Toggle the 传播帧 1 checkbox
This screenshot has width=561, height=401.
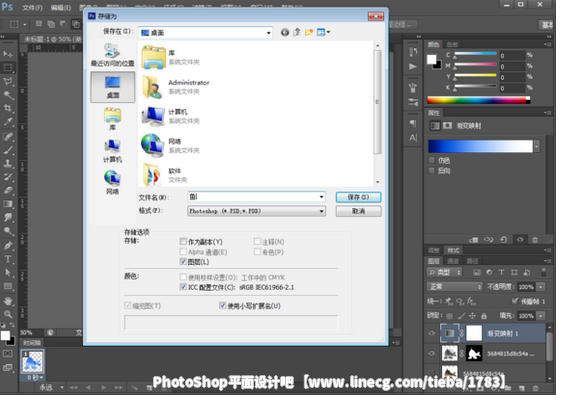coord(515,301)
